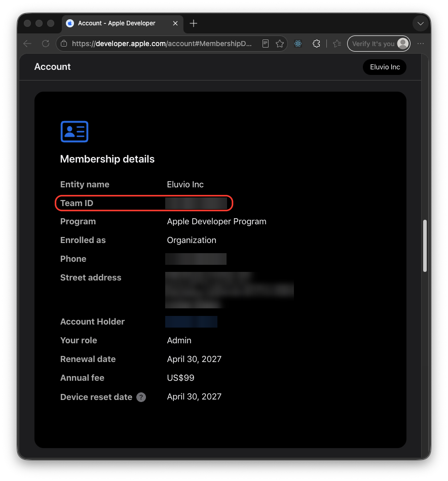Click the Your role label
Viewport: 448px width, 481px height.
[x=79, y=341]
